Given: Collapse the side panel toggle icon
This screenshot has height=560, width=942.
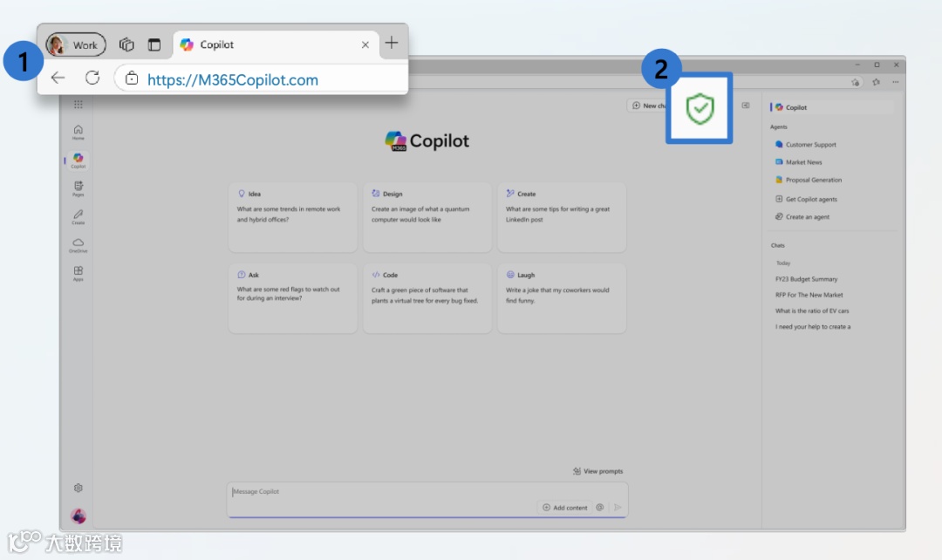Looking at the screenshot, I should (746, 106).
